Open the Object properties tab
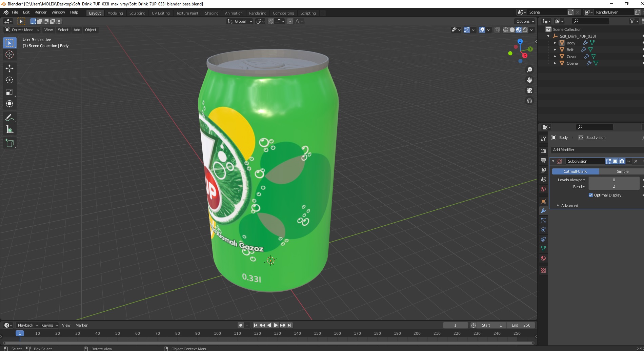 (x=543, y=201)
